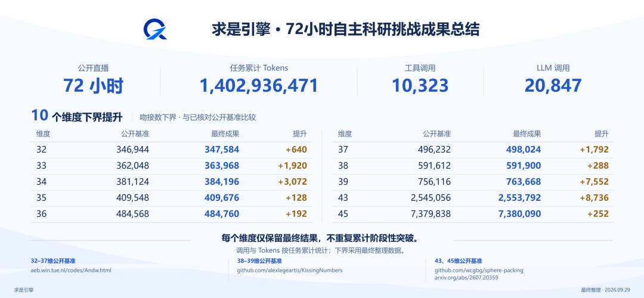Click baseline value 484,568
This screenshot has width=644, height=298.
tap(132, 214)
